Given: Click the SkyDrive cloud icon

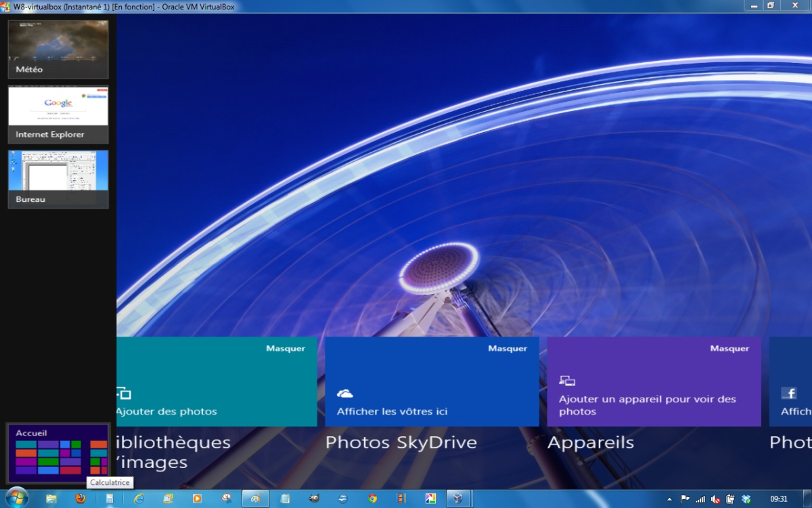Looking at the screenshot, I should [x=345, y=394].
